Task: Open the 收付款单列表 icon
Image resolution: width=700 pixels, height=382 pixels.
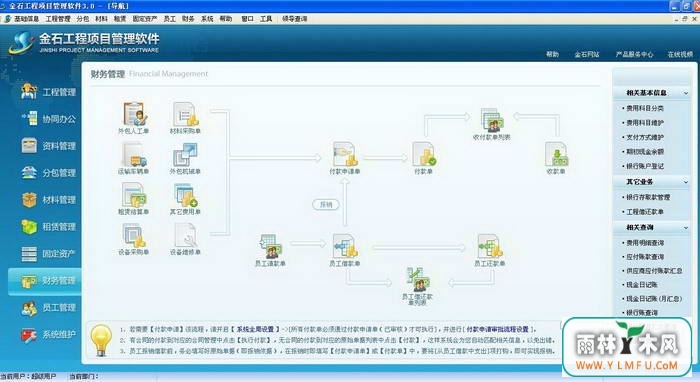Action: tap(492, 120)
